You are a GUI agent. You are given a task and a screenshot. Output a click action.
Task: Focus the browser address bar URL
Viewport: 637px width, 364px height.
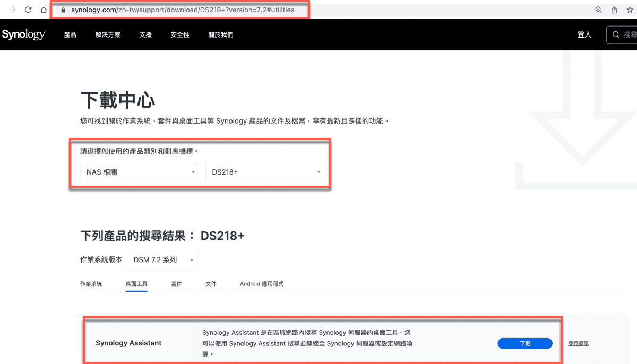[x=183, y=10]
